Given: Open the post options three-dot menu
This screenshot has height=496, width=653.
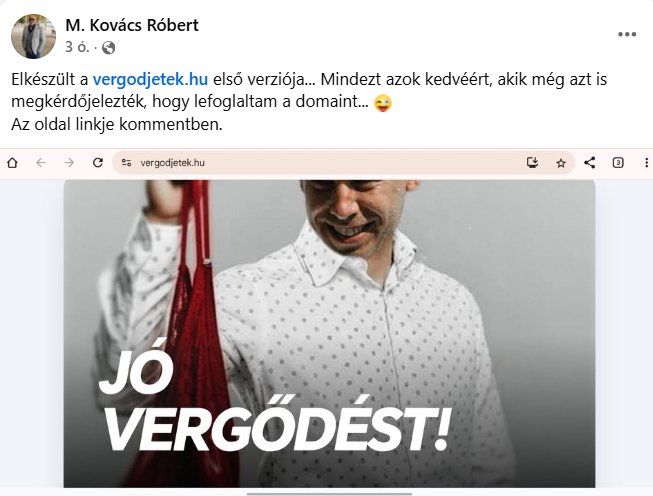Looking at the screenshot, I should click(x=627, y=35).
